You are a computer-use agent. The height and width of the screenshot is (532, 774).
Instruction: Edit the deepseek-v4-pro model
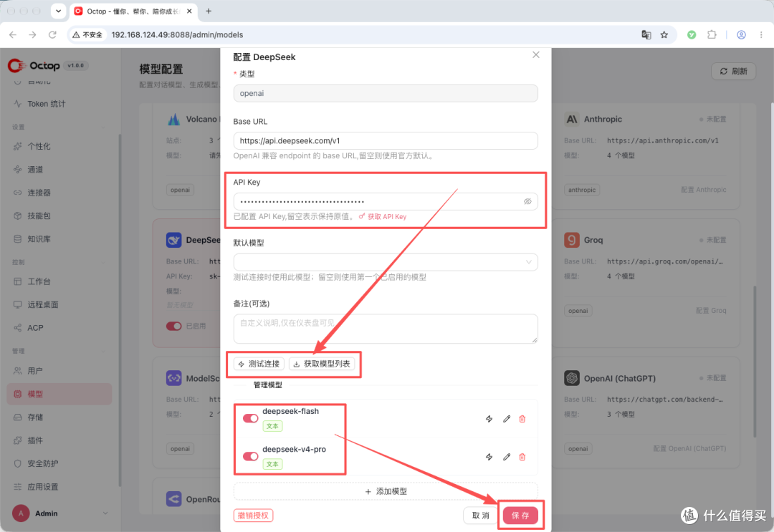(x=507, y=457)
